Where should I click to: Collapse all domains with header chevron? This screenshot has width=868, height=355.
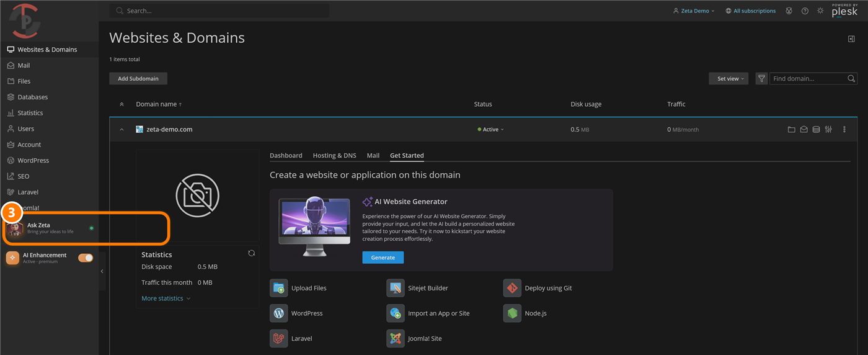tap(122, 104)
